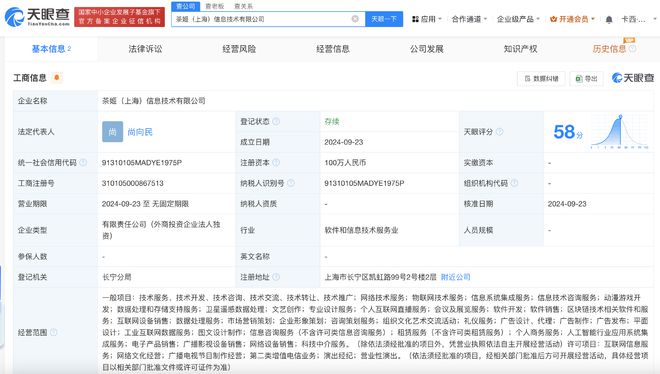This screenshot has width=660, height=374.
Task: Click company name 茶姬(上海)信息技术有限公司 in table
Action: pyautogui.click(x=154, y=101)
